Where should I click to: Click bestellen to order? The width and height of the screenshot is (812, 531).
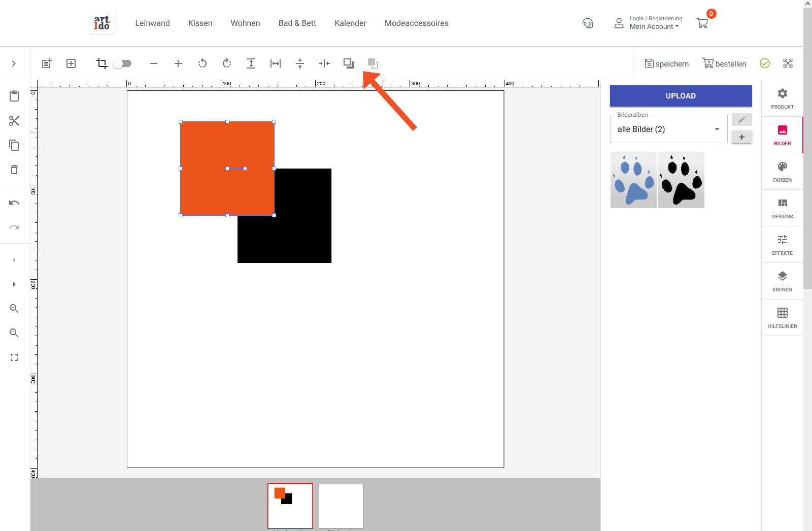coord(724,63)
